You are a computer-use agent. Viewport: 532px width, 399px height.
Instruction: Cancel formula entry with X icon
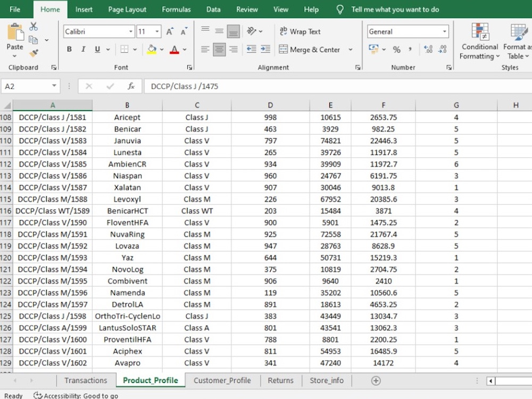click(x=89, y=86)
